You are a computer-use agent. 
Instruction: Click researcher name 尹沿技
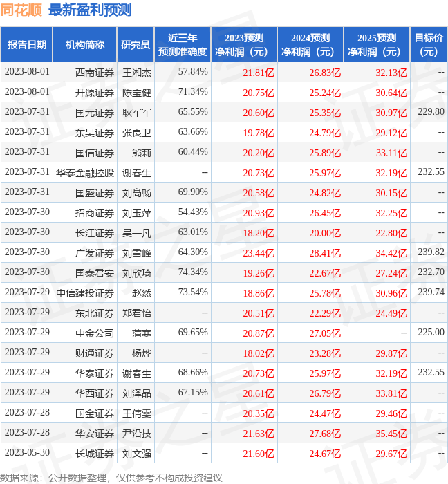pos(137,434)
